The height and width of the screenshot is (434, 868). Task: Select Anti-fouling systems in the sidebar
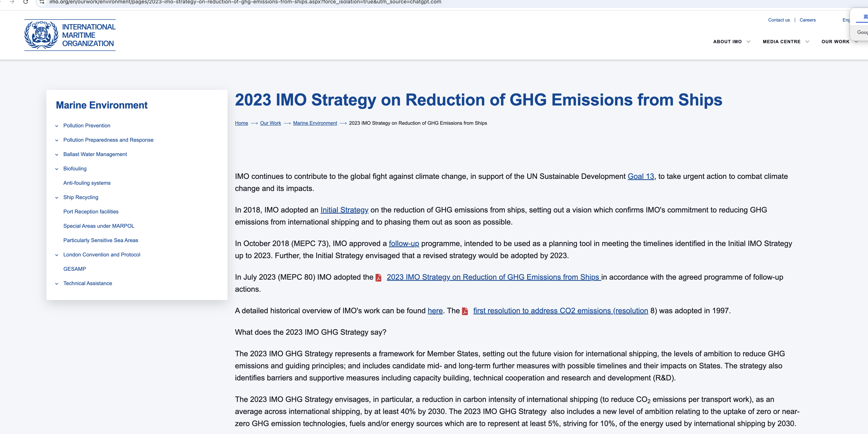(x=87, y=183)
